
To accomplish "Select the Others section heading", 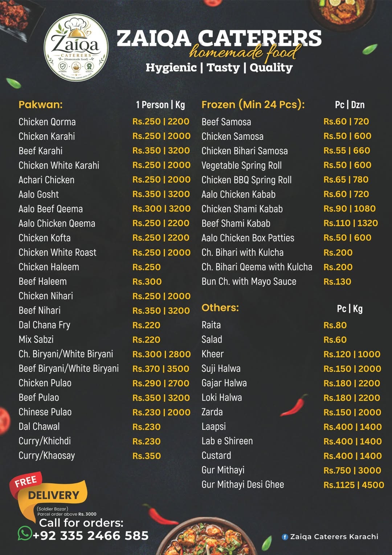I will tap(220, 308).
